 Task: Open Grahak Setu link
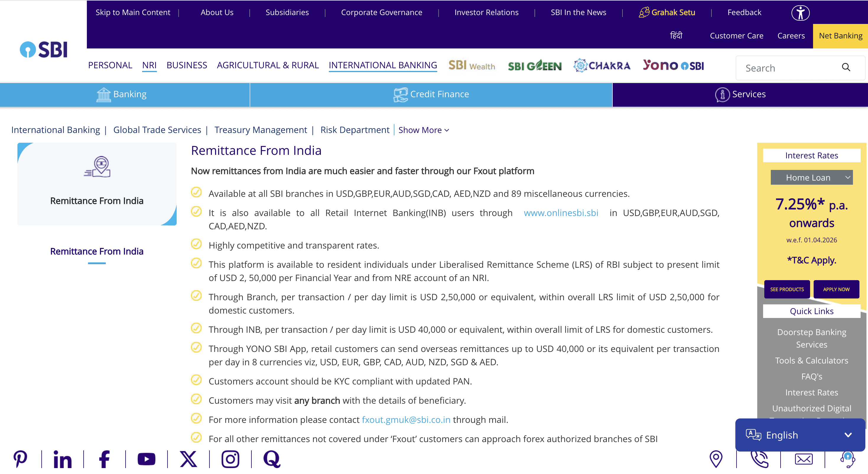pyautogui.click(x=667, y=12)
